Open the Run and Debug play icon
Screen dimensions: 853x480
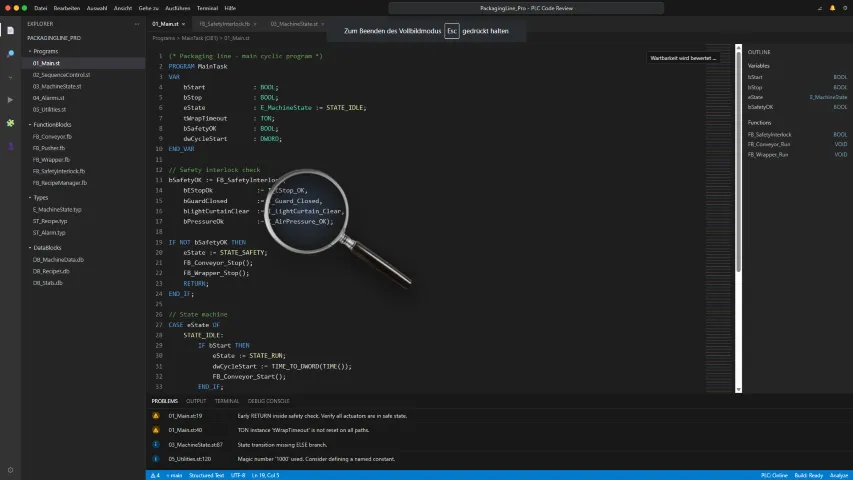(10, 100)
